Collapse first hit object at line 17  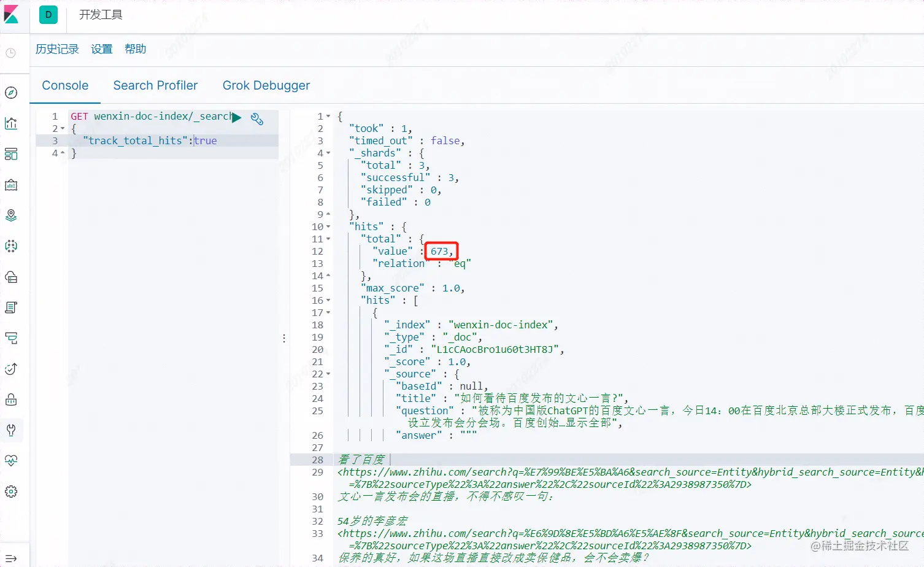coord(328,313)
